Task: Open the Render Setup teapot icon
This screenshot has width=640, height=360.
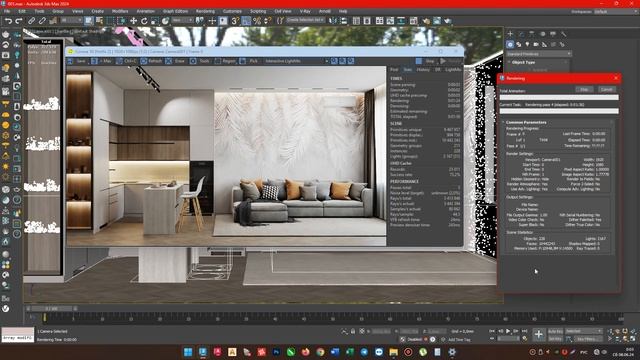Action: pyautogui.click(x=426, y=21)
